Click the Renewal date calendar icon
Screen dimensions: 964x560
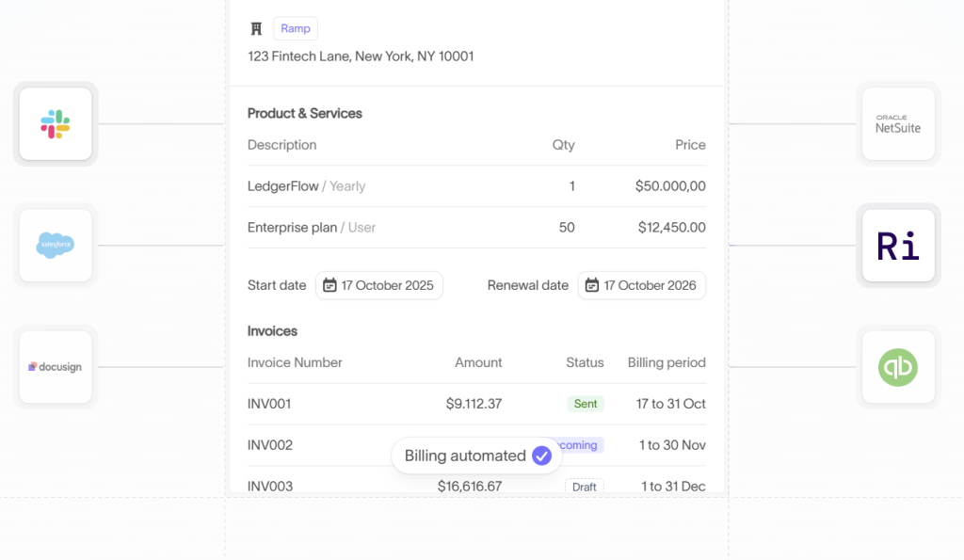pos(592,285)
